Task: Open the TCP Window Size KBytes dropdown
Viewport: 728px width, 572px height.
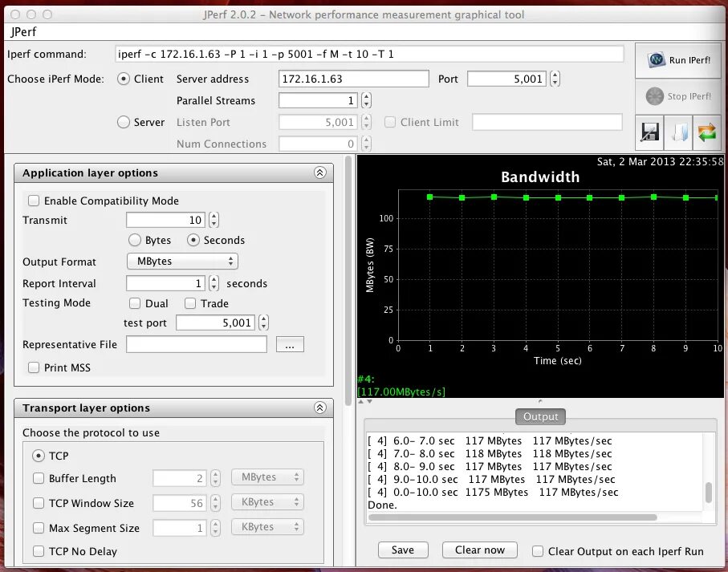Action: pyautogui.click(x=268, y=502)
